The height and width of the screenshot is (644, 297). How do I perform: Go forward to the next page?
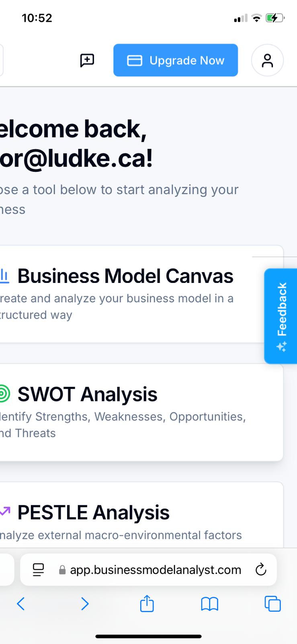tap(84, 604)
